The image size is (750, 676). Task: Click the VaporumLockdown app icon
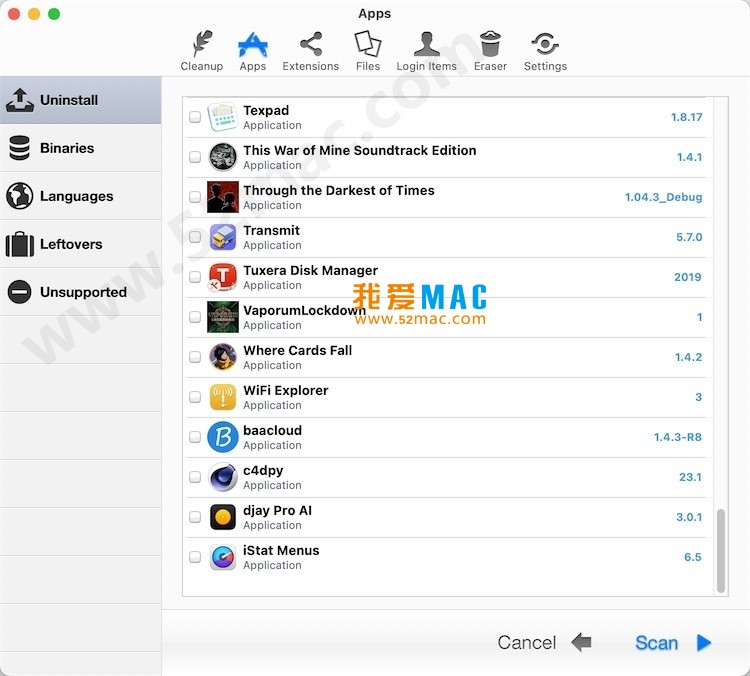(x=222, y=317)
